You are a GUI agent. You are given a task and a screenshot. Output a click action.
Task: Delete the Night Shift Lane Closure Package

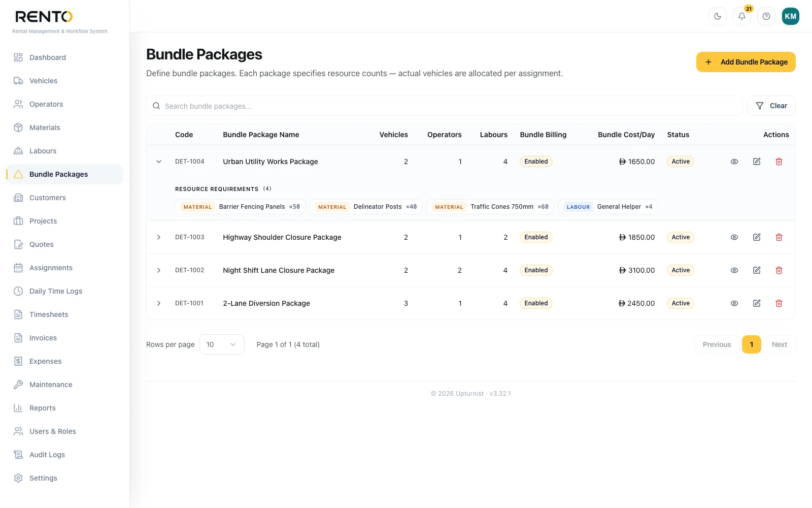click(x=779, y=270)
